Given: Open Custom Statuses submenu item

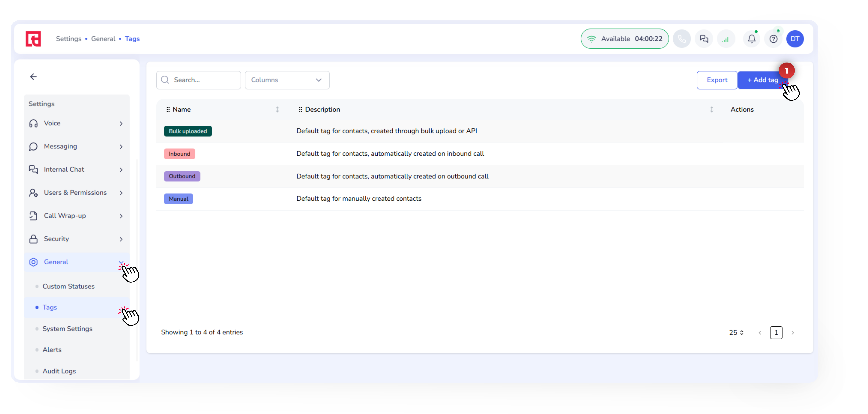Looking at the screenshot, I should tap(68, 286).
